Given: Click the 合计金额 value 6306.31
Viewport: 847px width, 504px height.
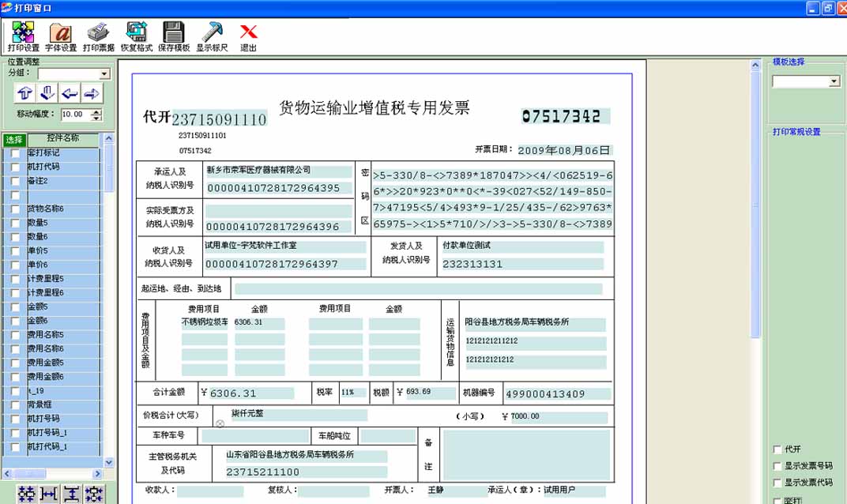Looking at the screenshot, I should pyautogui.click(x=250, y=393).
